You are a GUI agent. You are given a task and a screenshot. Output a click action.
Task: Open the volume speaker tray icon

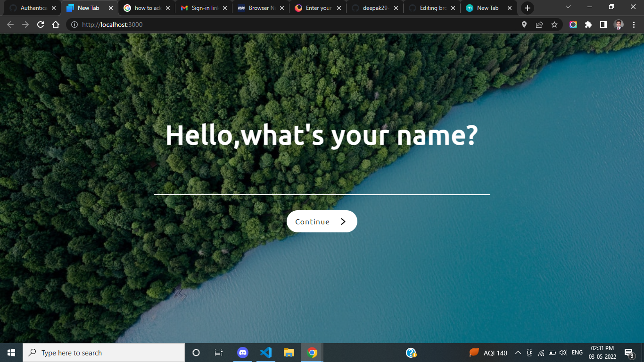point(563,353)
